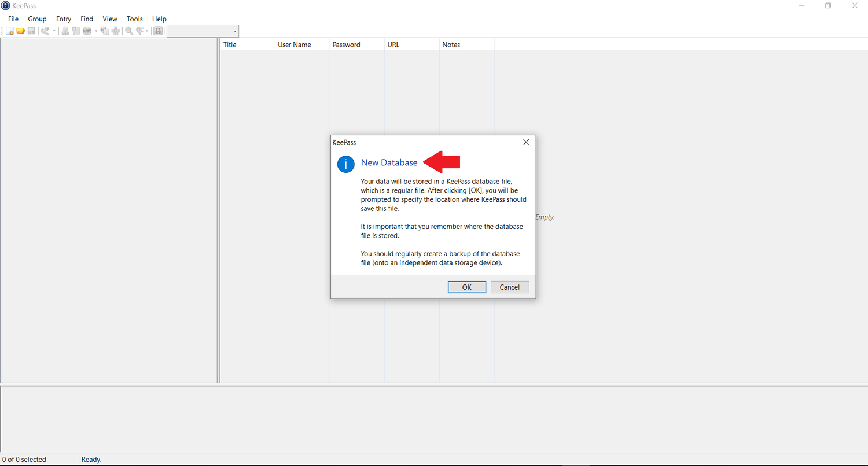868x466 pixels.
Task: Open the Help menu
Action: 159,19
